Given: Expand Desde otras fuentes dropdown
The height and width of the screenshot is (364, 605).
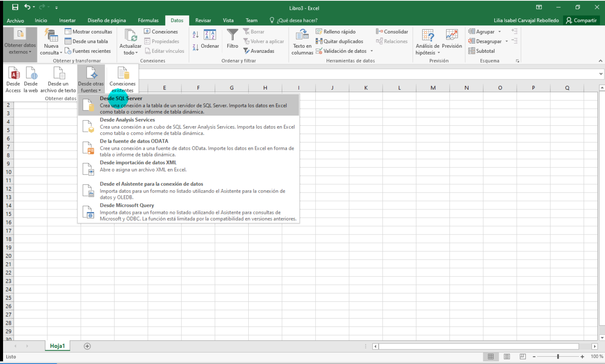Looking at the screenshot, I should [x=91, y=79].
